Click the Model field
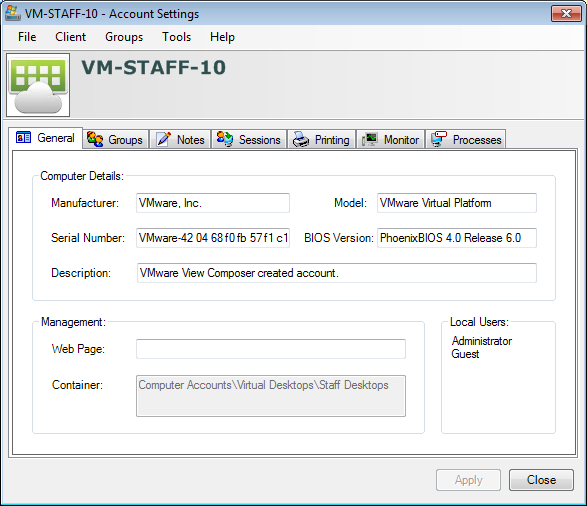This screenshot has height=506, width=587. [x=457, y=203]
